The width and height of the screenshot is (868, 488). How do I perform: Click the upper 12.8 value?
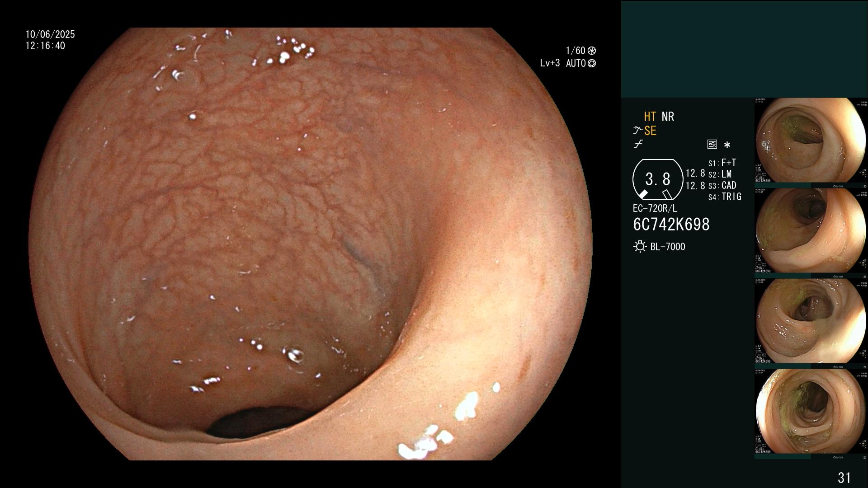coord(695,173)
